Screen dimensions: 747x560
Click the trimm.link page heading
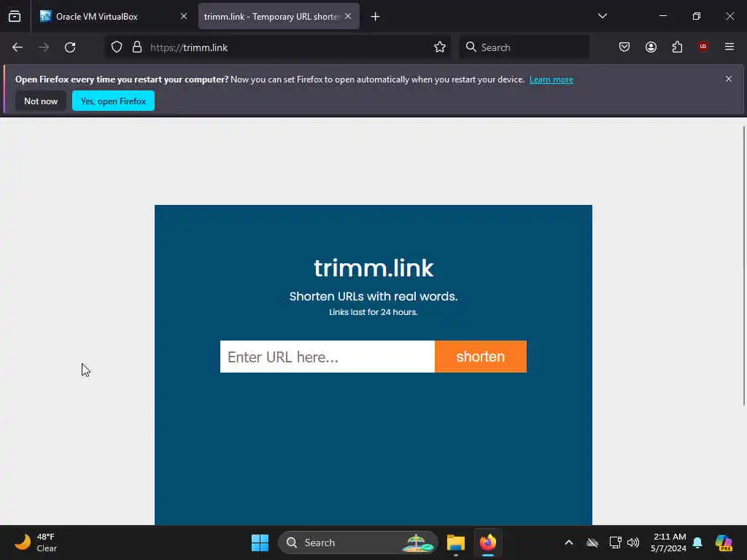tap(373, 268)
